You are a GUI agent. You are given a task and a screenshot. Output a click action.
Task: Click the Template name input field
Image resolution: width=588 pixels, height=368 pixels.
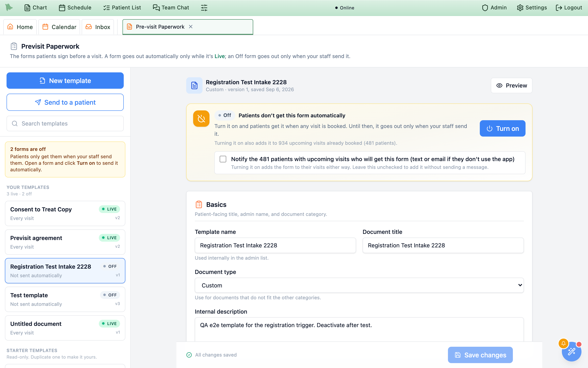click(x=275, y=245)
